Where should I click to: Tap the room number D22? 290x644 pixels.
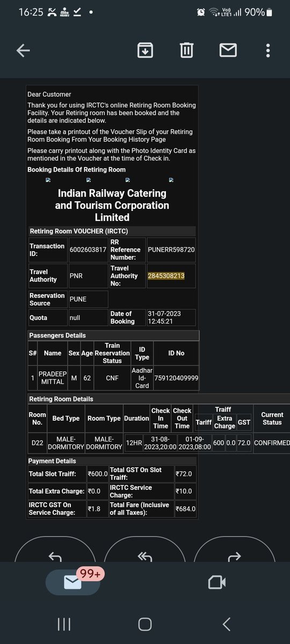pos(37,443)
